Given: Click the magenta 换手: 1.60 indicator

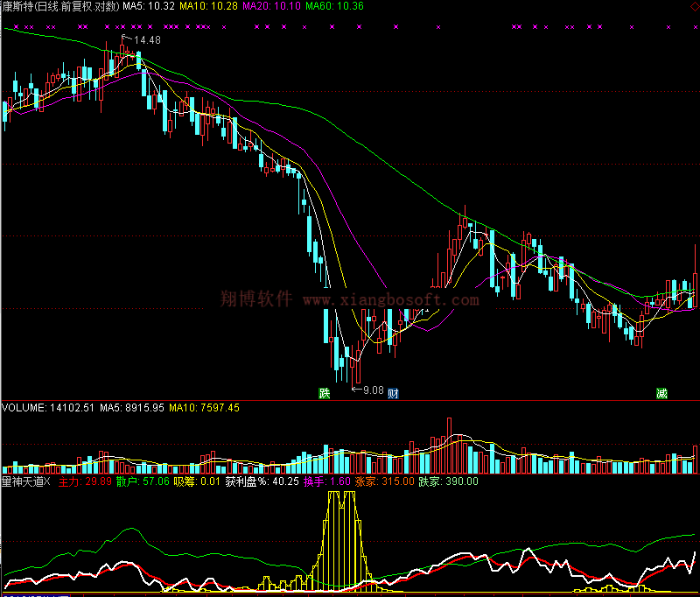Looking at the screenshot, I should coord(326,481).
